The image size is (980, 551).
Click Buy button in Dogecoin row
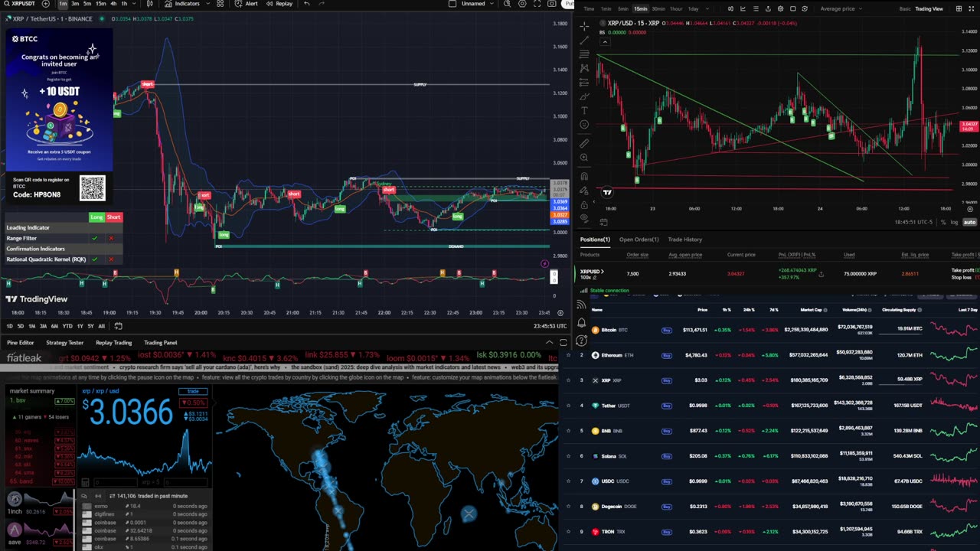[x=666, y=507]
